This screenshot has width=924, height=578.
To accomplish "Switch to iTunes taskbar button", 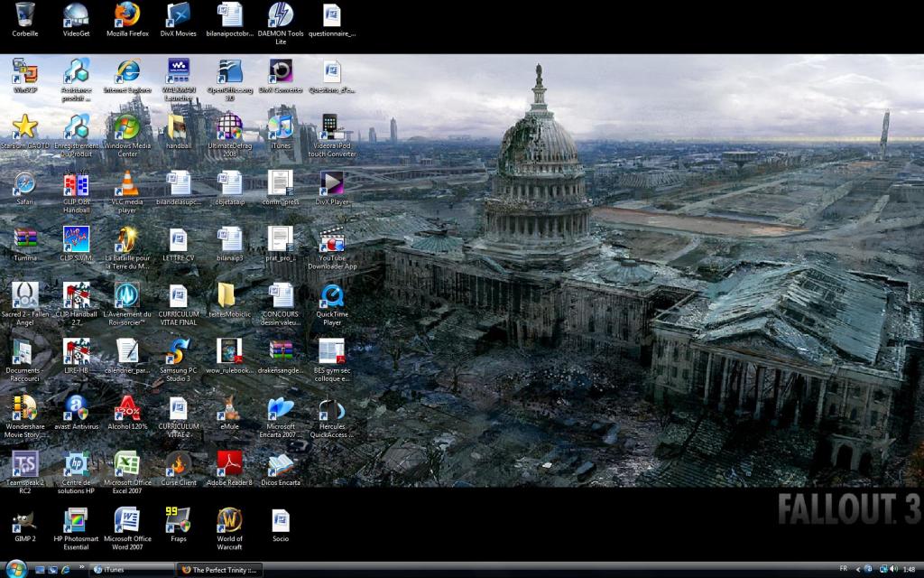I will click(x=131, y=570).
